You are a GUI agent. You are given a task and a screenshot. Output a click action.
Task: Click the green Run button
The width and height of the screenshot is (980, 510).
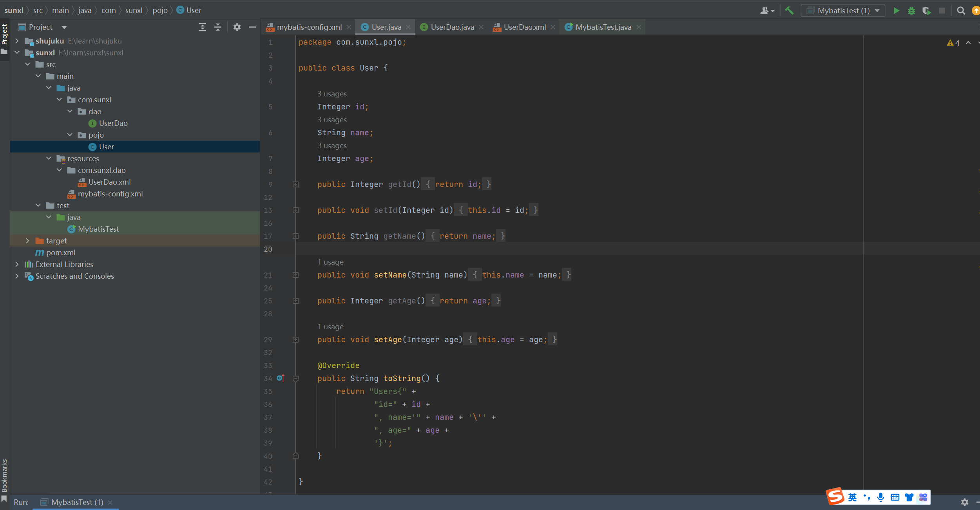tap(896, 11)
